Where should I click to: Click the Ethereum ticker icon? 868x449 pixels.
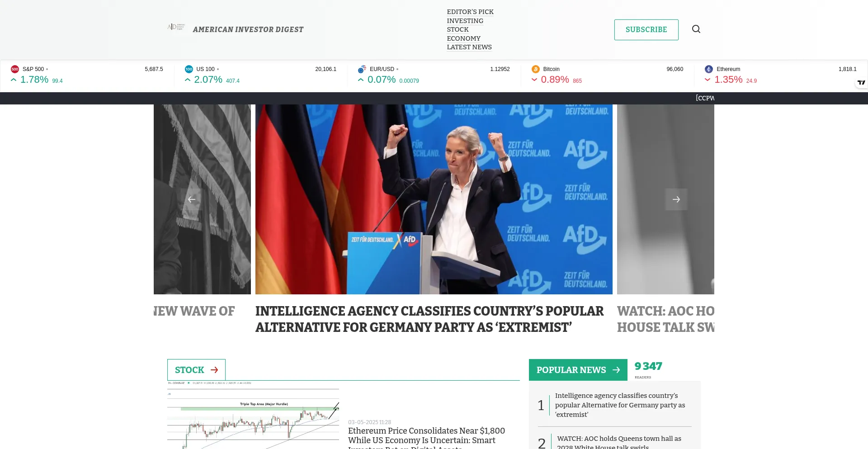709,69
